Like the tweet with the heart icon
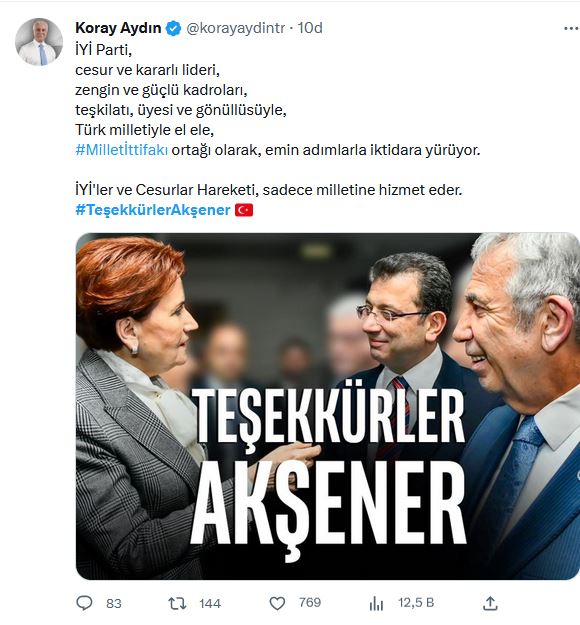The height and width of the screenshot is (625, 580). pos(277,603)
